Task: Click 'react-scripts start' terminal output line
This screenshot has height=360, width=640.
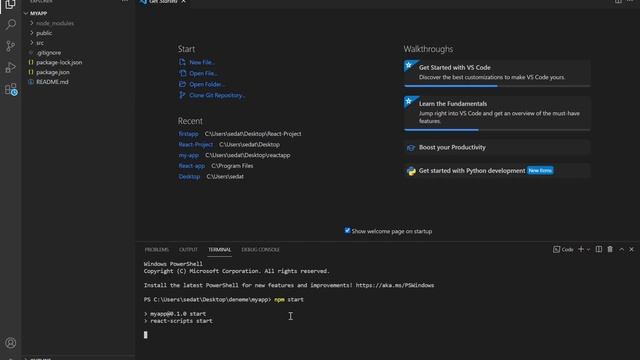Action: tap(181, 321)
